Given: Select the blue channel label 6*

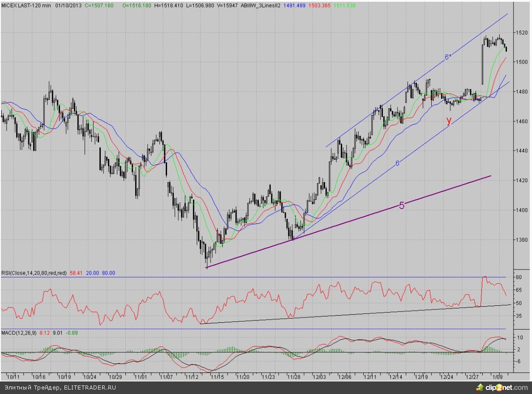Looking at the screenshot, I should point(447,57).
